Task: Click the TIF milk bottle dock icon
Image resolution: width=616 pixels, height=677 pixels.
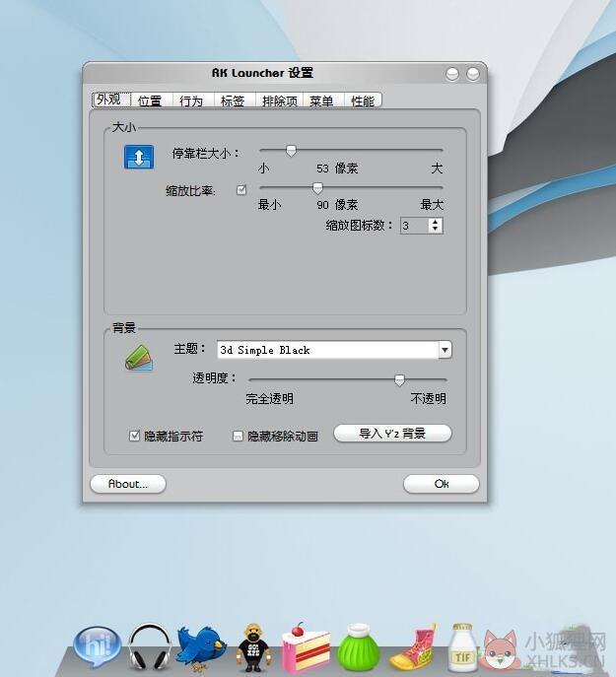Action: (462, 646)
